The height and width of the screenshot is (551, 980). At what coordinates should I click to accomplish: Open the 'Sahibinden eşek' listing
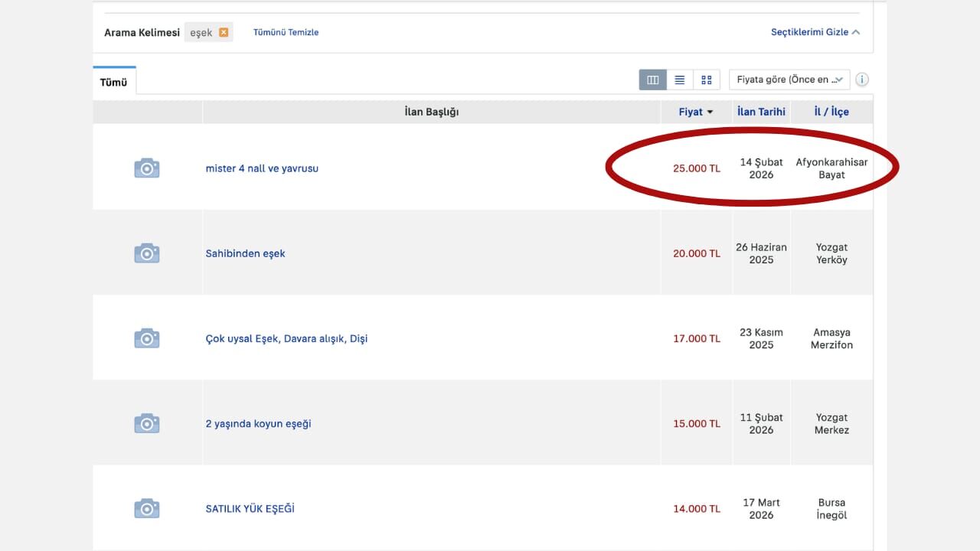click(245, 253)
